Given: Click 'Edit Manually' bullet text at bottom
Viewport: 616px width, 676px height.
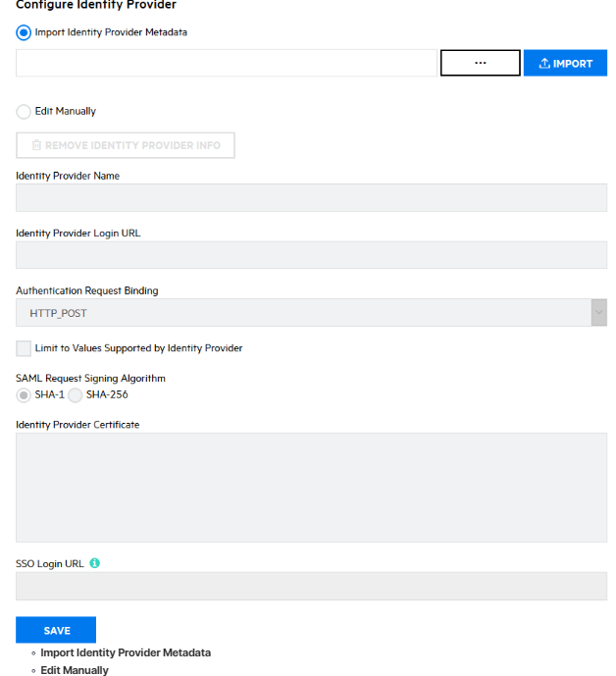Looking at the screenshot, I should pyautogui.click(x=75, y=670).
